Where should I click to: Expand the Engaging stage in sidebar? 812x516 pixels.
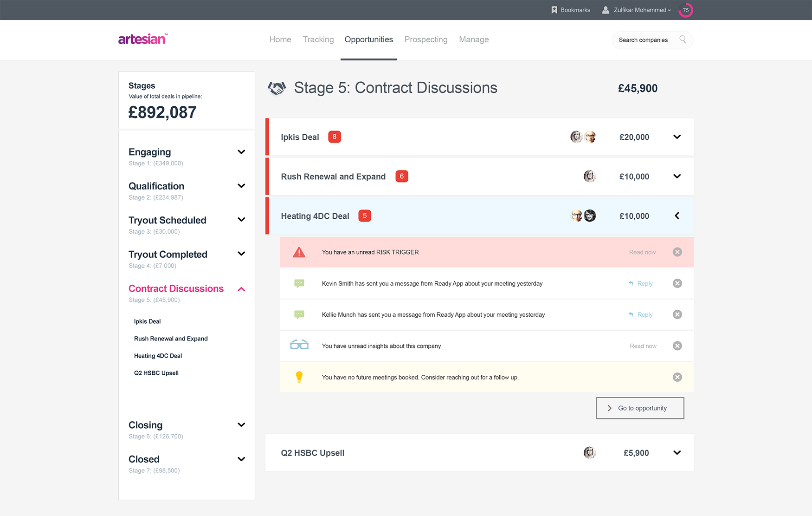point(241,152)
